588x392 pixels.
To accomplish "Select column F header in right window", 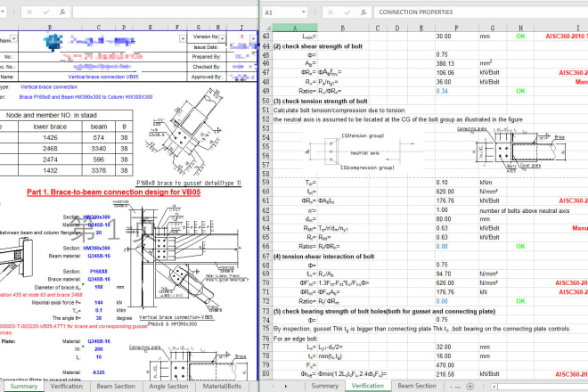I will coord(456,28).
